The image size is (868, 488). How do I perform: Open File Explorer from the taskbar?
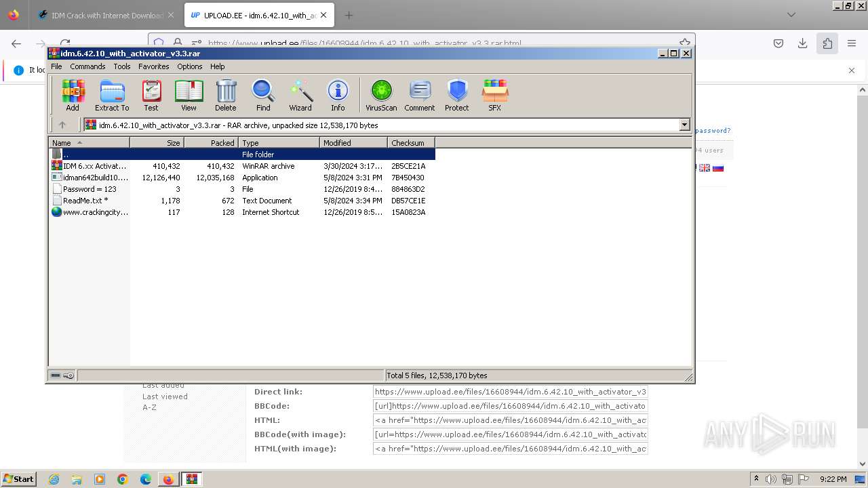[77, 479]
